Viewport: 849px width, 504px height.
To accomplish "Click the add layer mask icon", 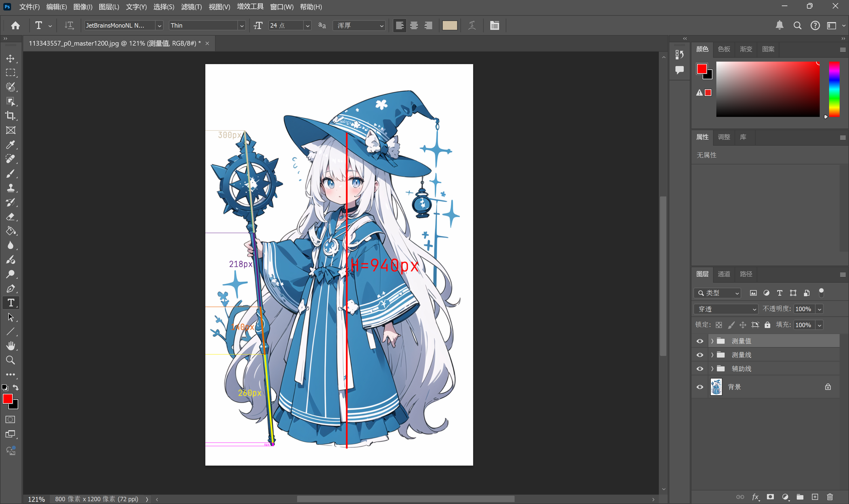I will [770, 497].
